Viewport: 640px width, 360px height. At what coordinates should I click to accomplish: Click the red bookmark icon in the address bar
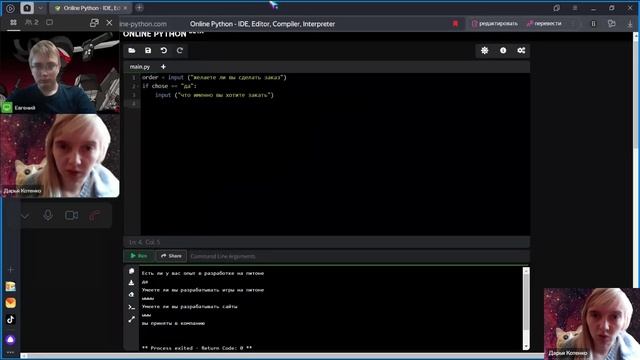(x=456, y=24)
